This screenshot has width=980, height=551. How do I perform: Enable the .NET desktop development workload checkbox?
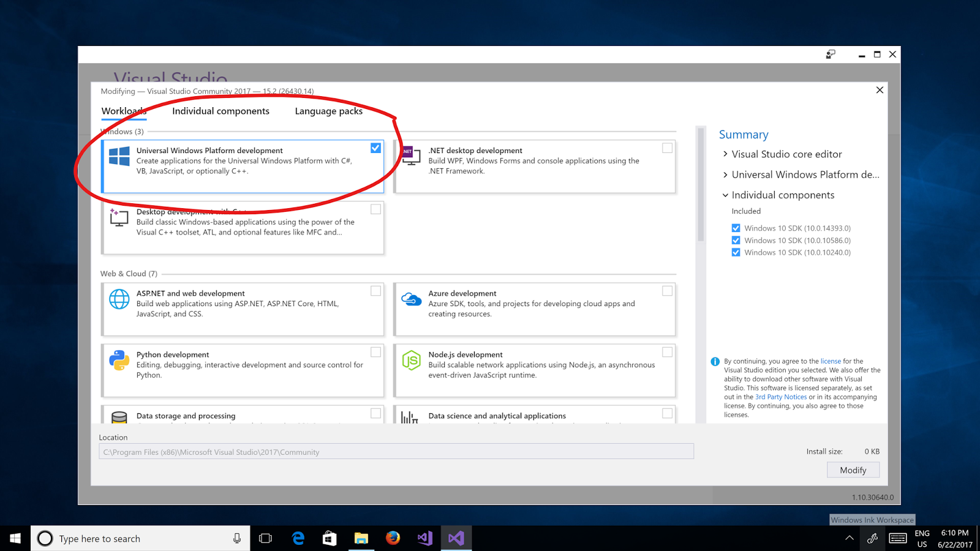coord(667,148)
